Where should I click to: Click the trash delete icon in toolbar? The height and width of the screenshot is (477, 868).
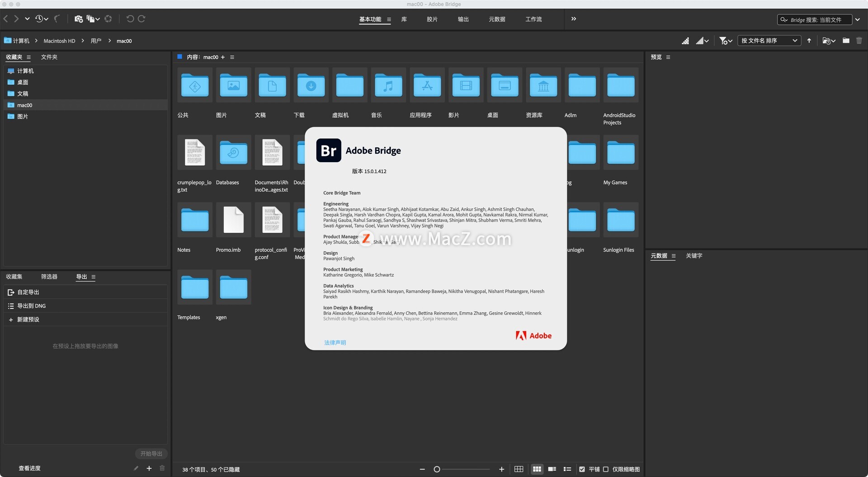[x=859, y=41]
